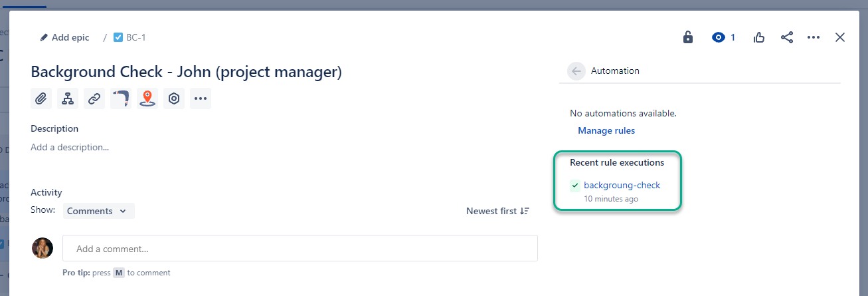Click the Add a comment field
Screen dimensions: 868x296
(300, 249)
